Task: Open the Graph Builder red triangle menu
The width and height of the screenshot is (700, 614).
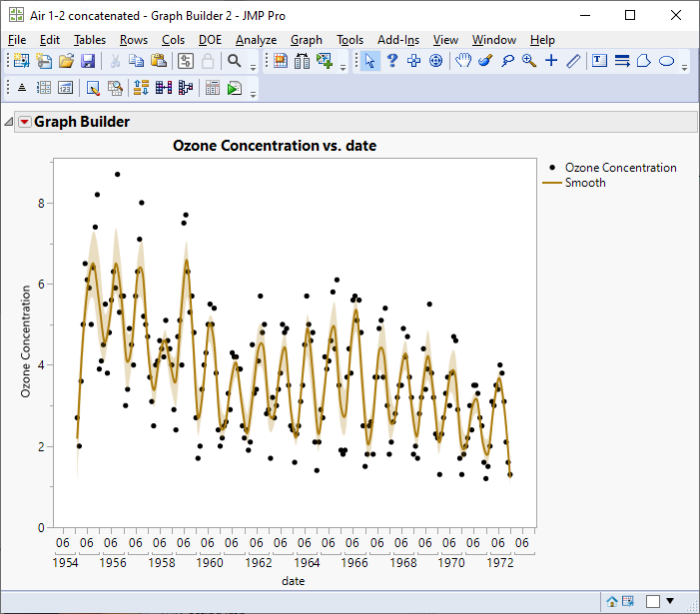Action: coord(25,123)
